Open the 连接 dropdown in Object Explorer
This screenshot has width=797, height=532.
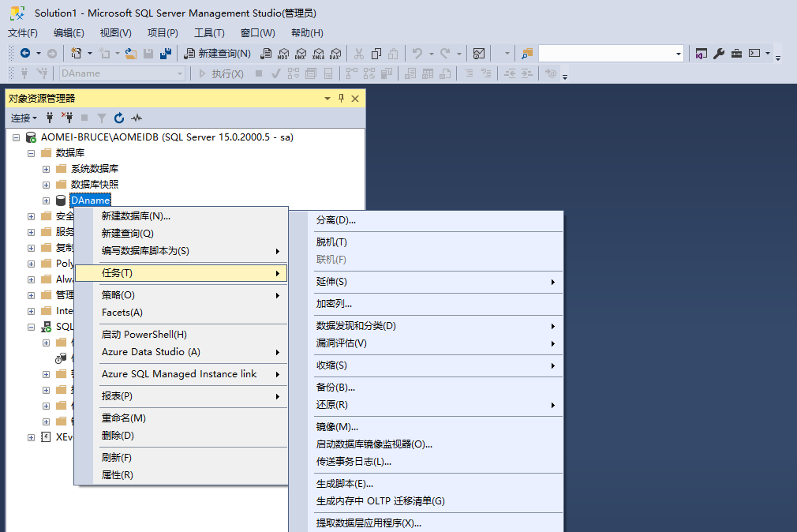coord(24,118)
